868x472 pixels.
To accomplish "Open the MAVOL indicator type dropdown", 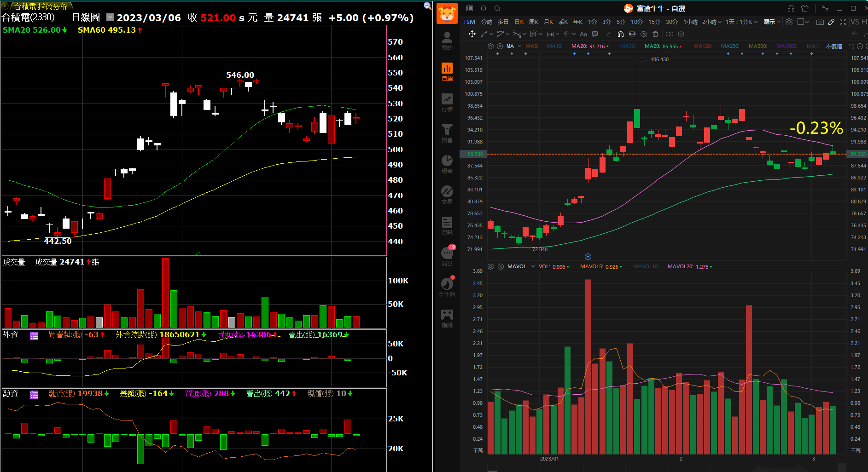I will [x=533, y=266].
